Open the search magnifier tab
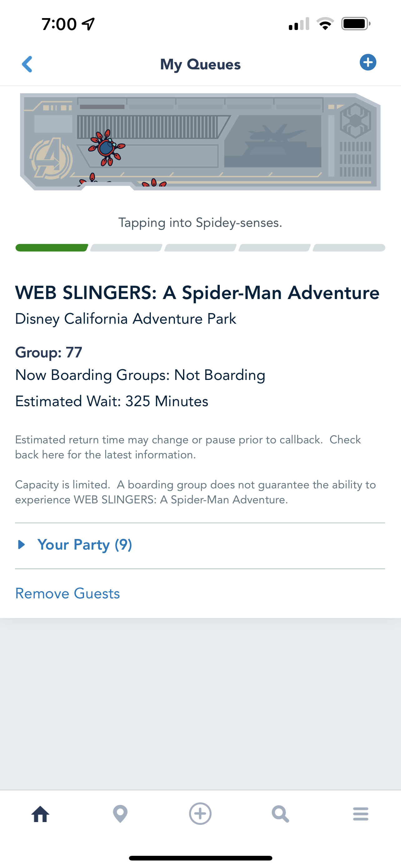 point(280,814)
